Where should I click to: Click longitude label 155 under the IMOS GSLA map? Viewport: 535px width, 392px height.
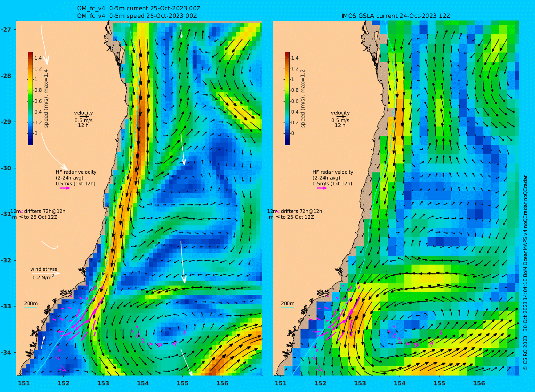439,383
